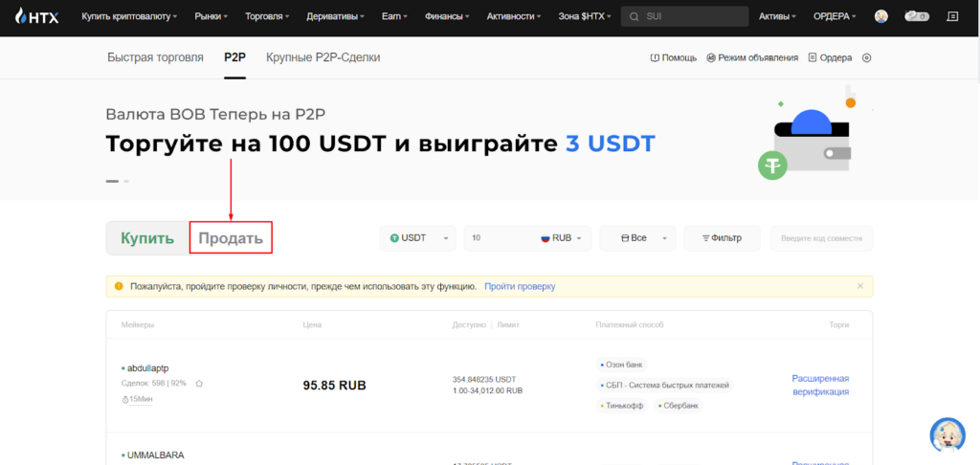Switch to Быстрая торговля tab

(x=155, y=57)
